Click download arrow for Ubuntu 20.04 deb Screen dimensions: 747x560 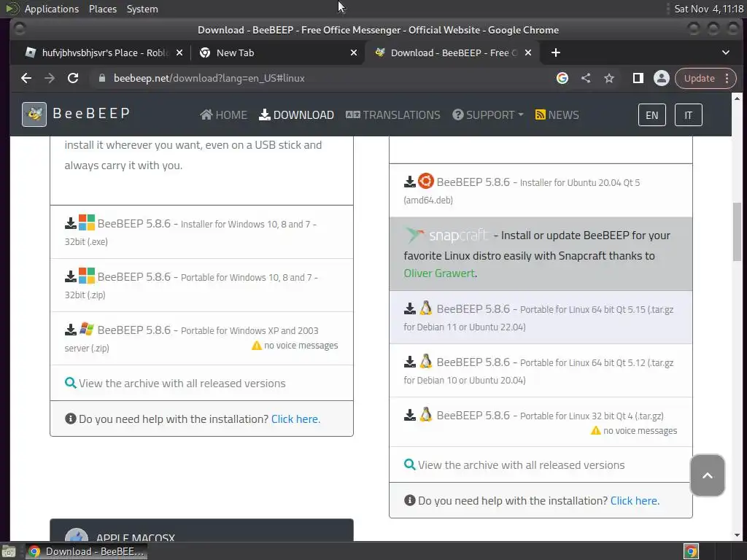pyautogui.click(x=410, y=182)
